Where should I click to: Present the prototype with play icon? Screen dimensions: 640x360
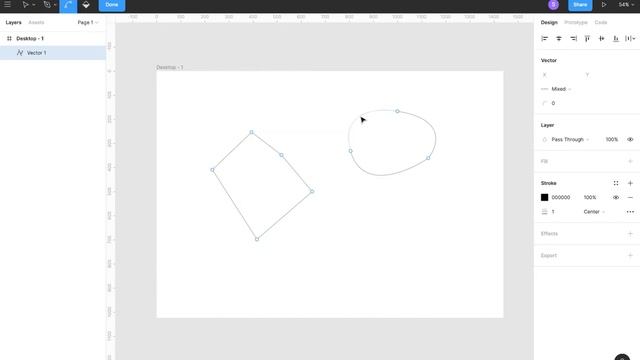(604, 5)
